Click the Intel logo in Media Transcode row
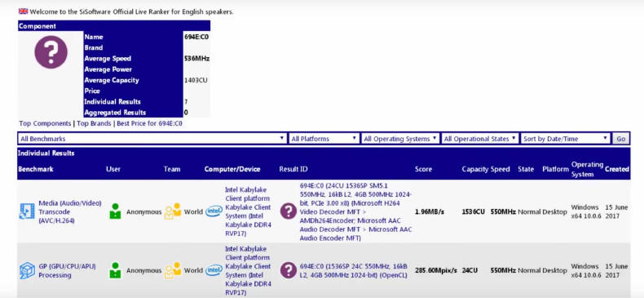Image resolution: width=644 pixels, height=298 pixels. click(214, 211)
